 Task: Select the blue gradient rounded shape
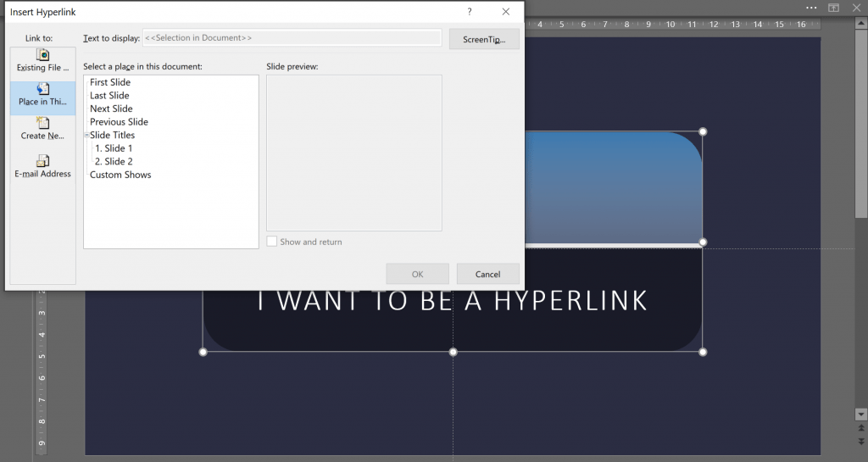613,187
